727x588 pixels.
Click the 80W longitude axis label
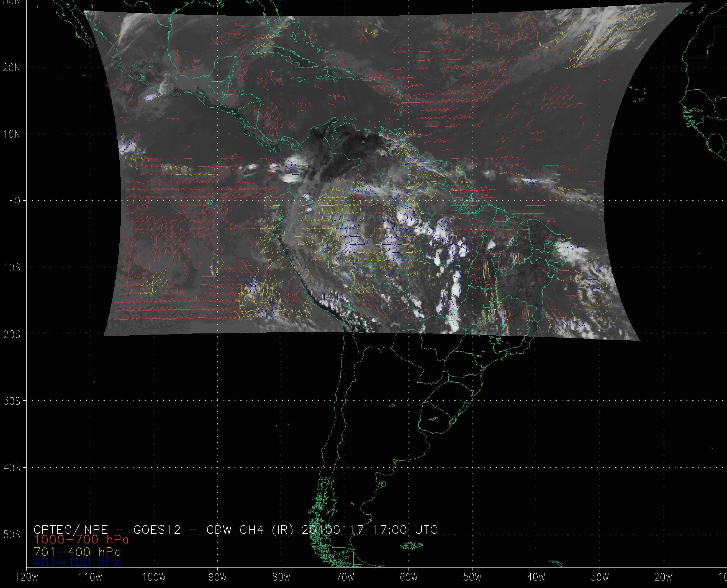[281, 577]
